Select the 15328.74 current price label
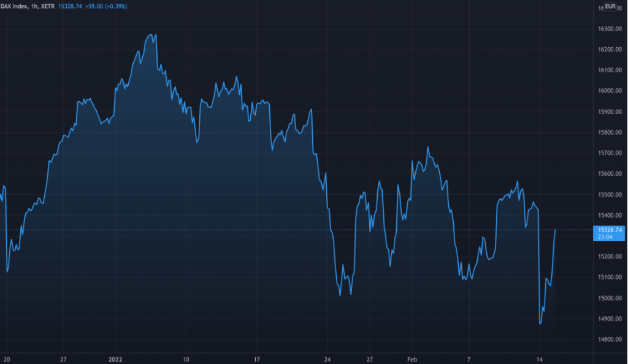628x364 pixels. (610, 230)
